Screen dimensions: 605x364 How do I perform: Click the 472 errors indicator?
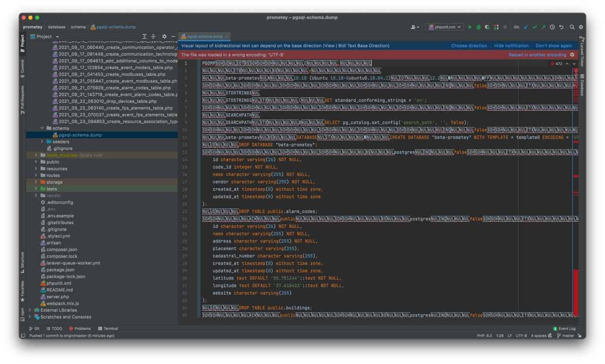pos(556,64)
